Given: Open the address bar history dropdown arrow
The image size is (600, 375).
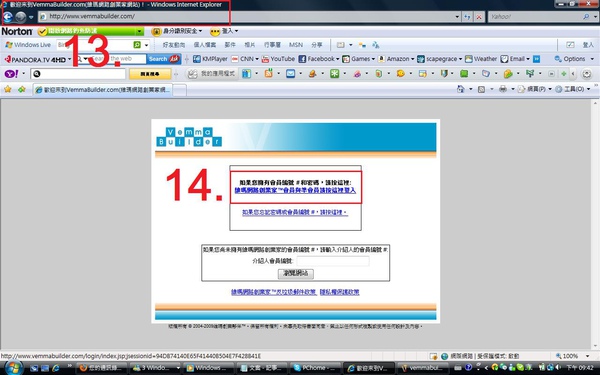Looking at the screenshot, I should 457,16.
